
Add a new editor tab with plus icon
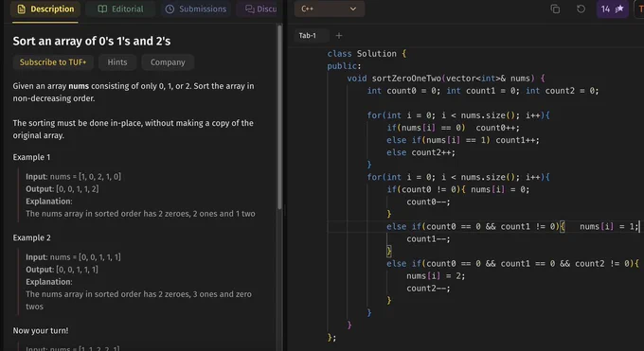[339, 36]
